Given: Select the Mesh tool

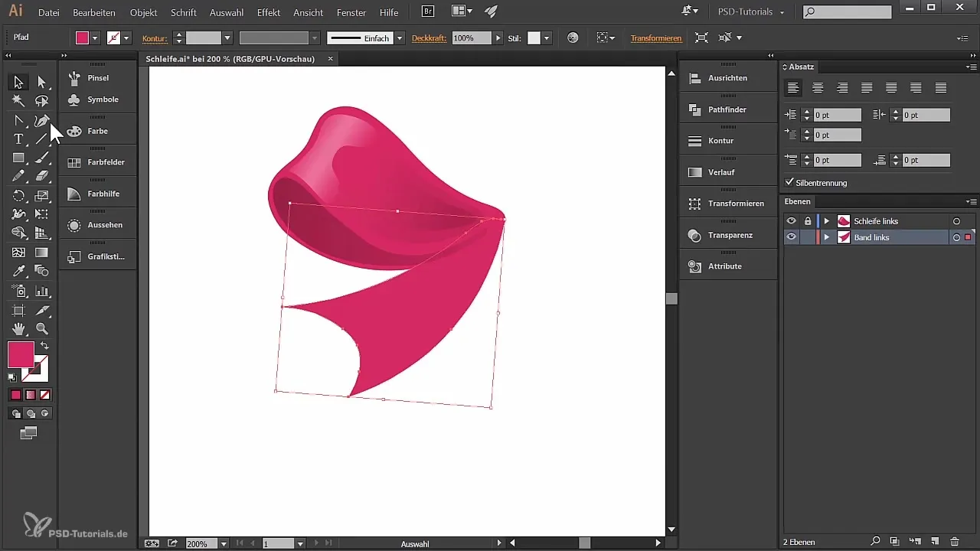Looking at the screenshot, I should click(x=18, y=253).
